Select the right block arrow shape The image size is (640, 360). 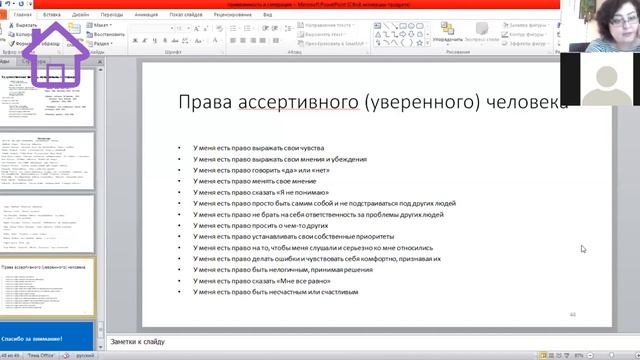click(x=403, y=34)
